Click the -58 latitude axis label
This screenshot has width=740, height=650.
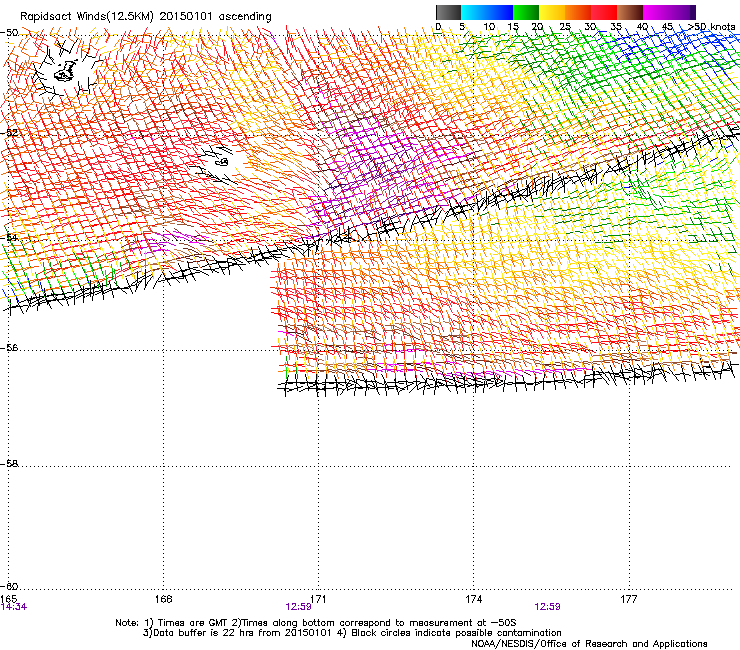coord(9,464)
